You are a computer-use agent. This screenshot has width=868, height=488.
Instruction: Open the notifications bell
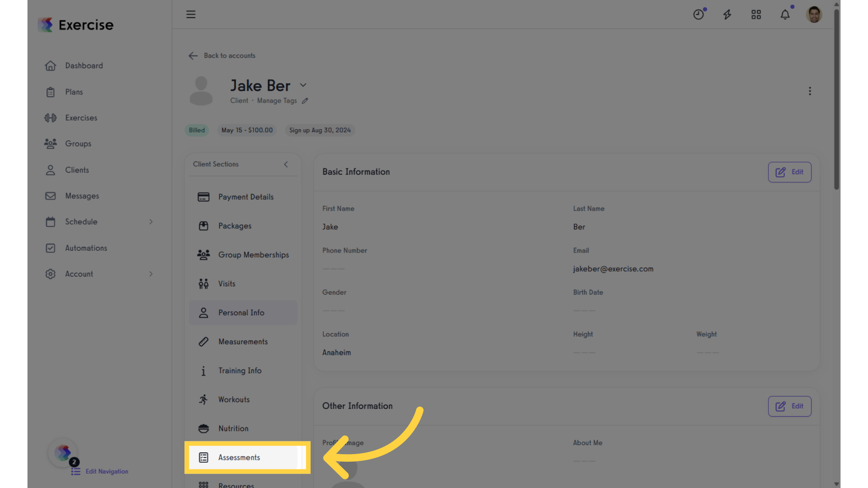(786, 14)
